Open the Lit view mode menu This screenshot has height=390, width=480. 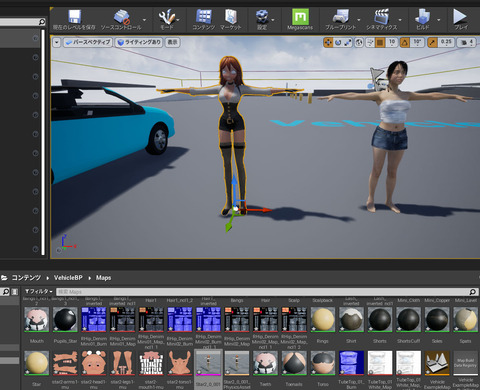(139, 42)
